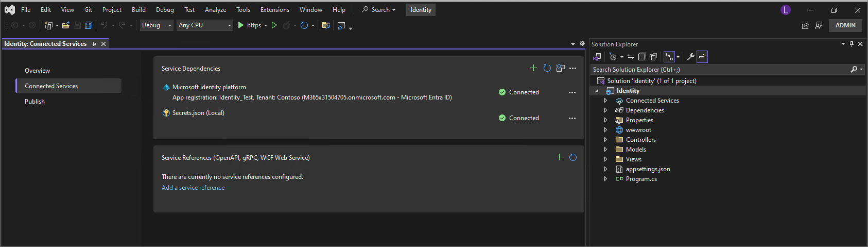Expand the Dependencies tree node
The width and height of the screenshot is (868, 247).
605,110
